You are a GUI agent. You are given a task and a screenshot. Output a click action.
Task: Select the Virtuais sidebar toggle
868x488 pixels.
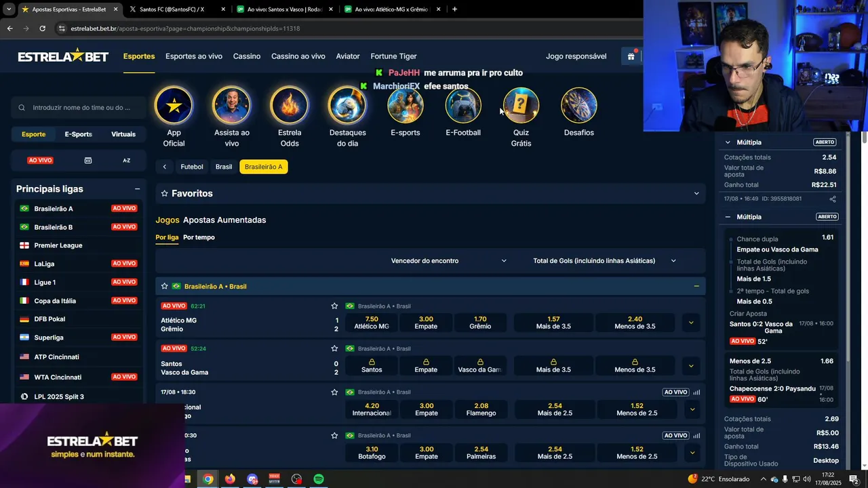pyautogui.click(x=123, y=134)
